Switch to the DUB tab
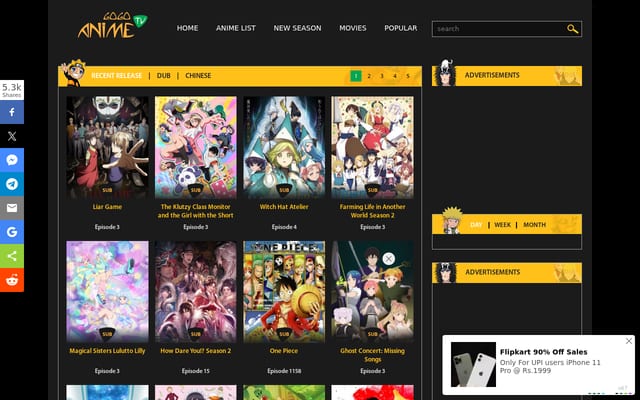Viewport: 640px width, 400px height. tap(164, 76)
